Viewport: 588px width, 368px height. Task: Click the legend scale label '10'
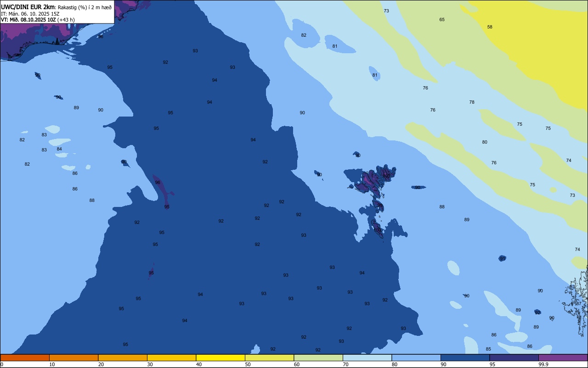pos(52,364)
